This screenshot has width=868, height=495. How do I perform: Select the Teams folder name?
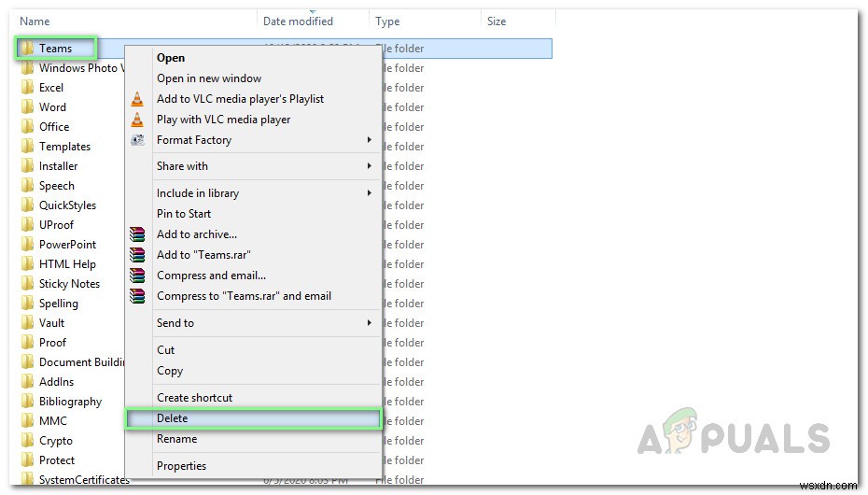click(x=55, y=49)
